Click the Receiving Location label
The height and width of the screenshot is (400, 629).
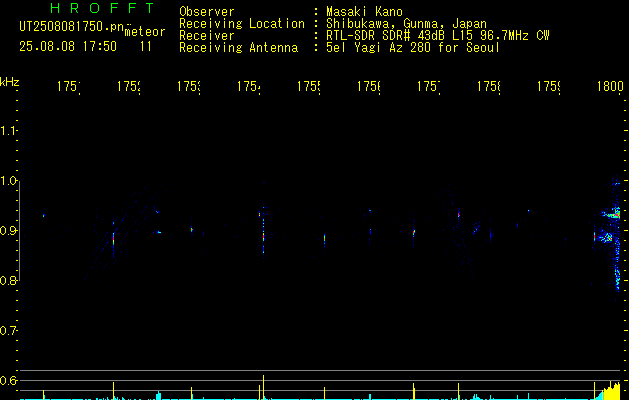(242, 23)
